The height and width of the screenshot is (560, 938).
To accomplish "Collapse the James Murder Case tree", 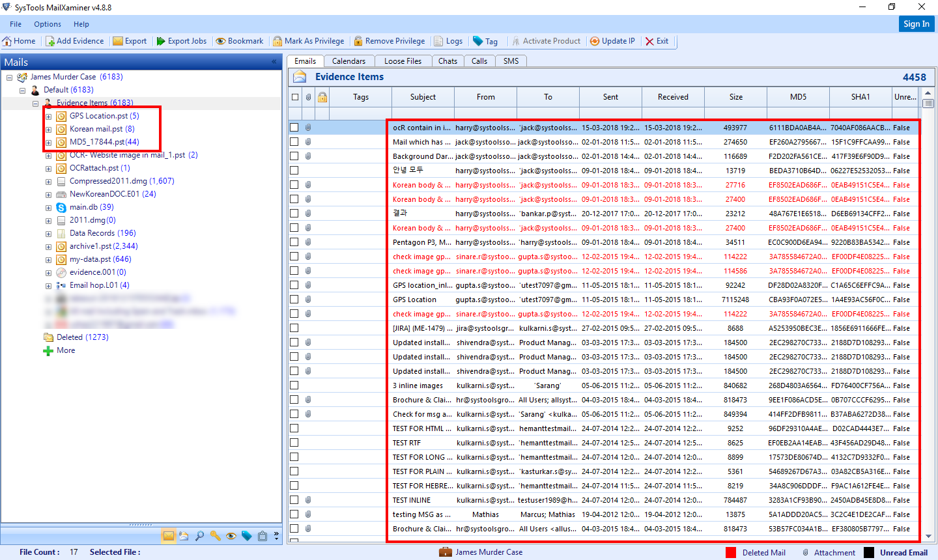I will coord(8,76).
